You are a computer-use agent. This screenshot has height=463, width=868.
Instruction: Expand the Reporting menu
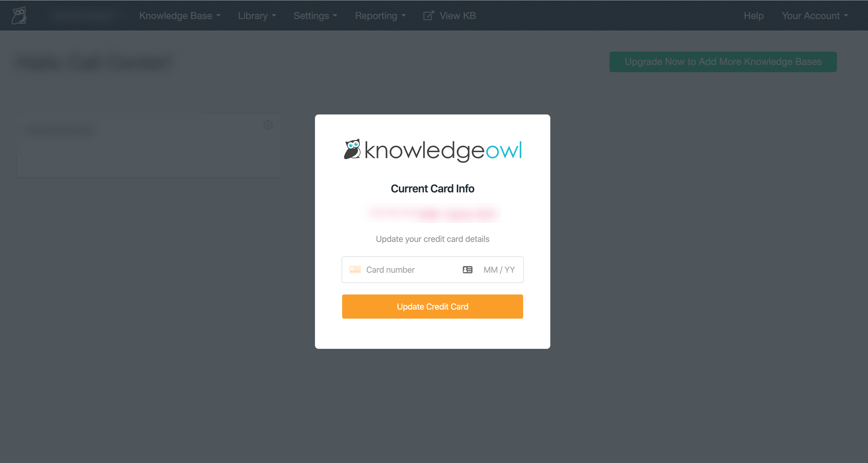(x=380, y=15)
